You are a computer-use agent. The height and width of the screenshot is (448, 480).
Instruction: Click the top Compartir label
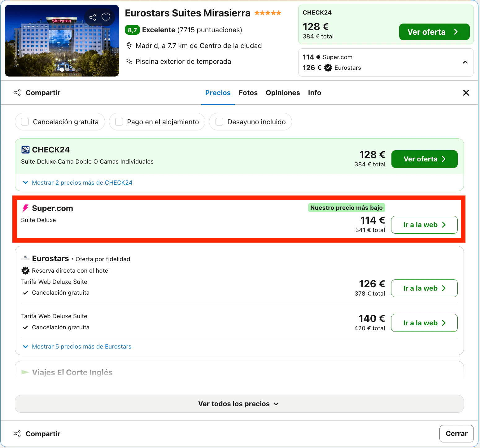point(43,93)
